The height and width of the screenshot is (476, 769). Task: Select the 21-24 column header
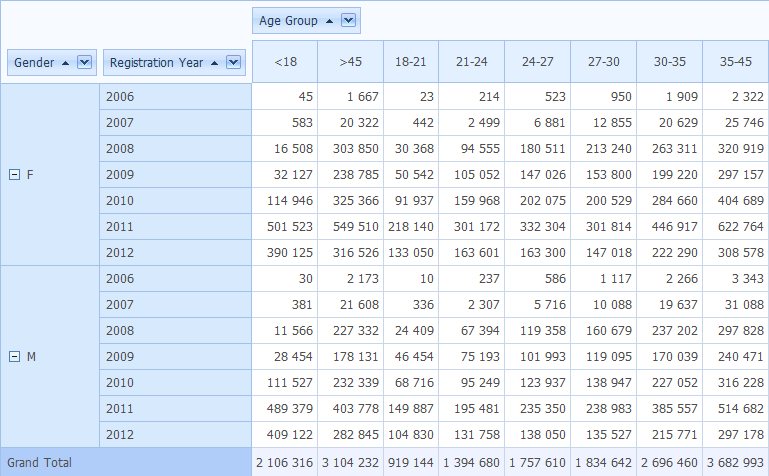471,62
